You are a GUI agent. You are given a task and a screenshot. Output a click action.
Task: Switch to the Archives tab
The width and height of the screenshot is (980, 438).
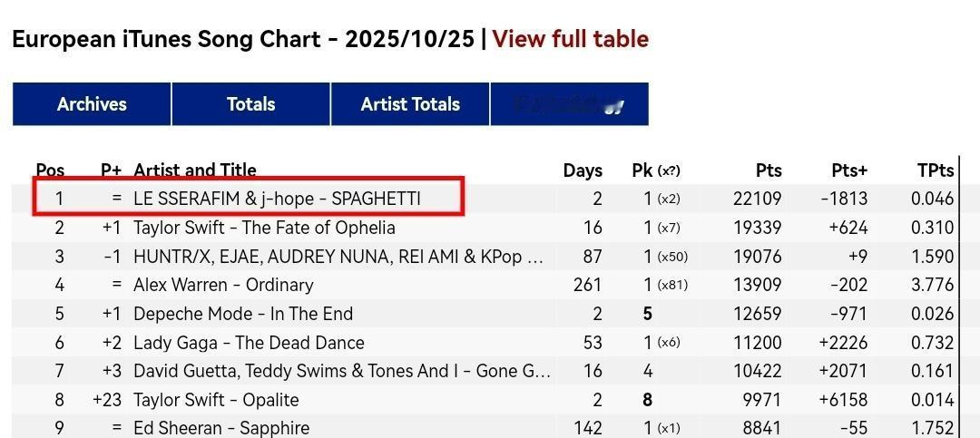click(92, 104)
